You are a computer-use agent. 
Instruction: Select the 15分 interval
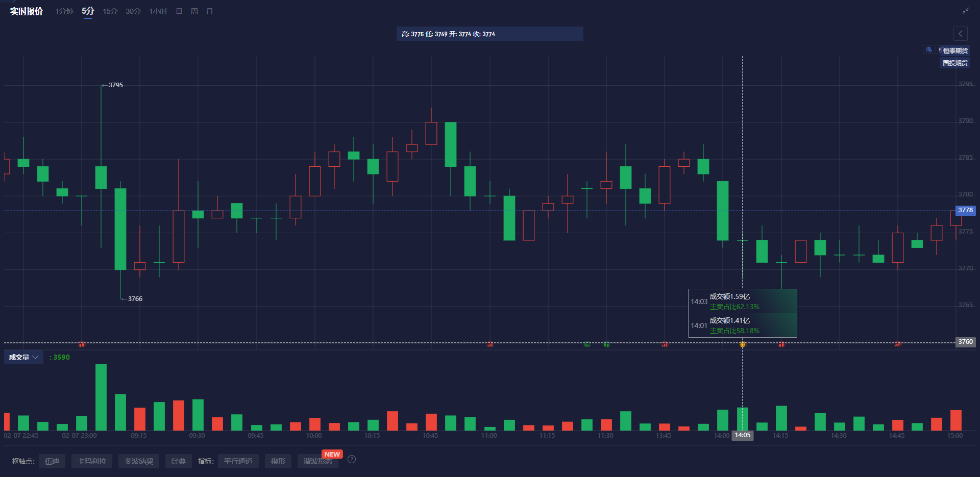click(109, 11)
